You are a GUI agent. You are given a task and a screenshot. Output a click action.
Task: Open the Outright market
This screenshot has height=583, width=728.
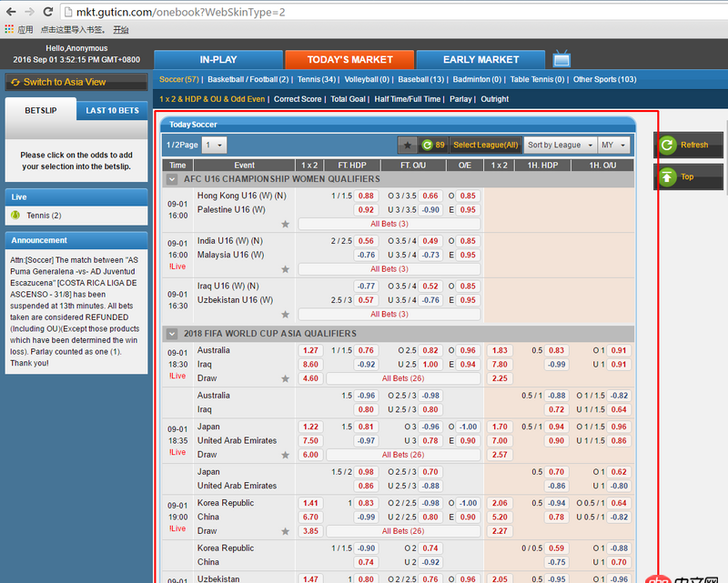coord(494,99)
